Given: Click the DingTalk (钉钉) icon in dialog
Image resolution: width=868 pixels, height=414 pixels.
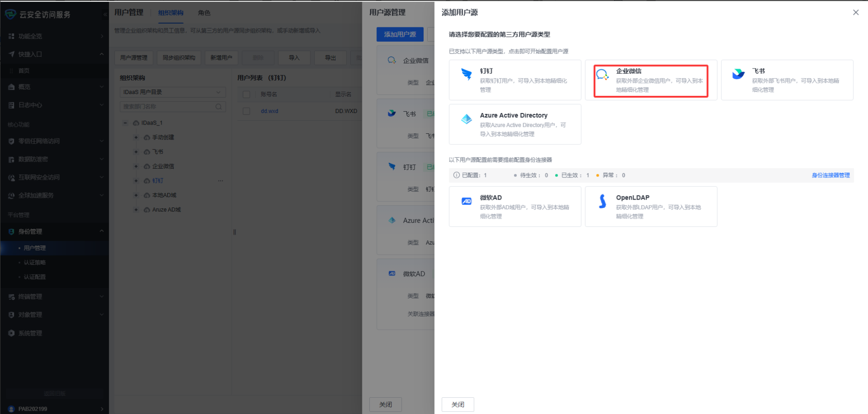Looking at the screenshot, I should (466, 74).
